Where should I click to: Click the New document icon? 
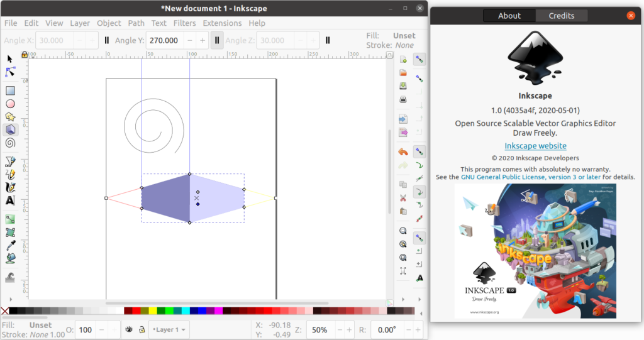403,60
